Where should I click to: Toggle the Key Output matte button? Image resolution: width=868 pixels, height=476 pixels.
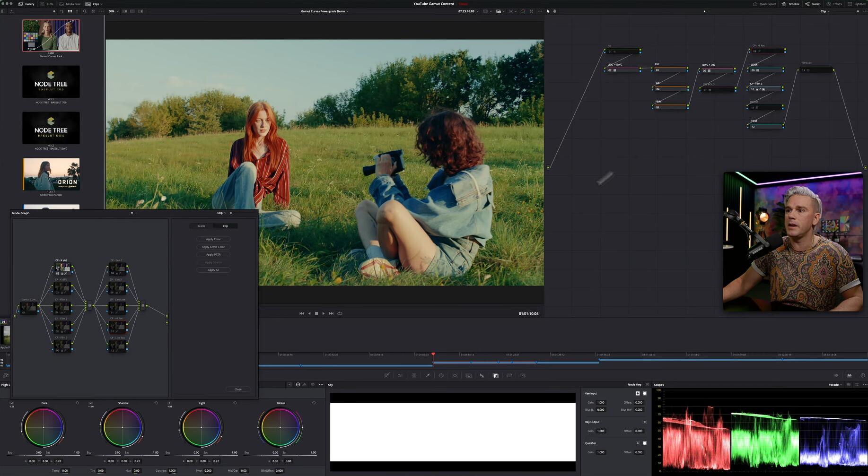tap(644, 422)
